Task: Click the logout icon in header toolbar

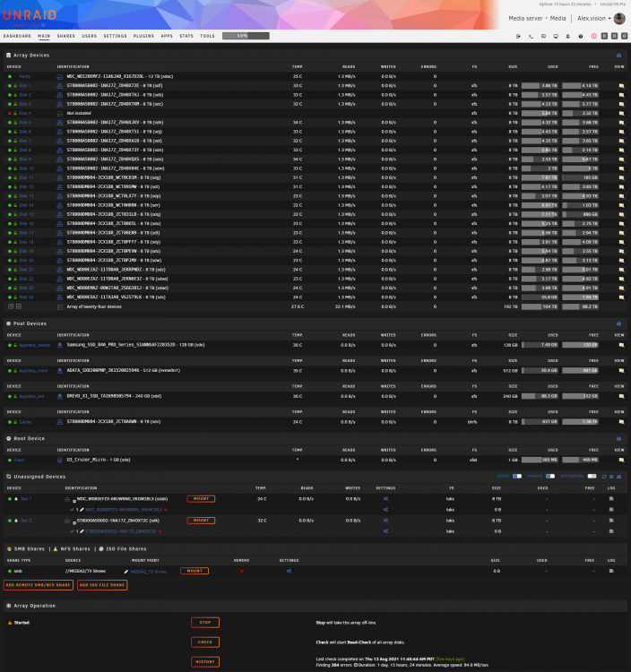Action: coord(518,37)
